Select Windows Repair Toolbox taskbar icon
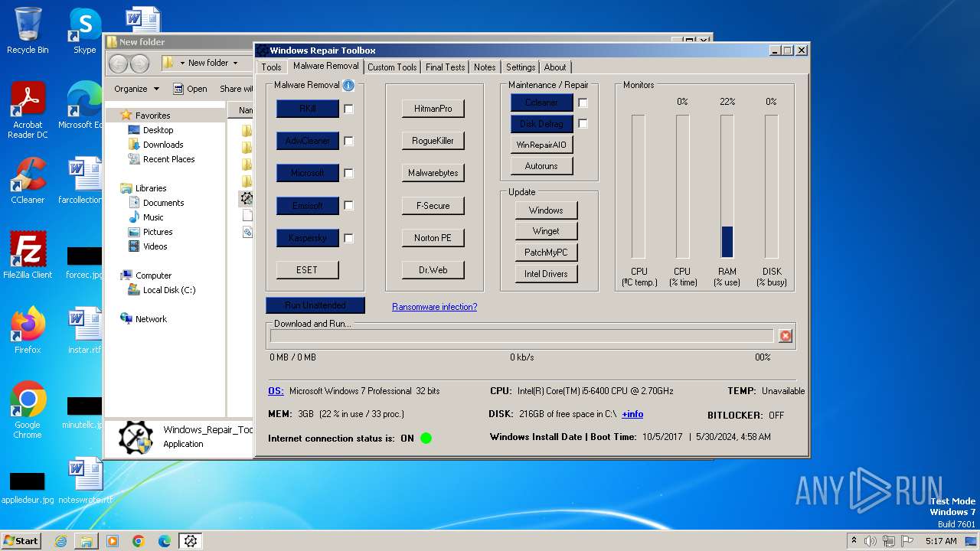This screenshot has height=551, width=980. (x=191, y=541)
